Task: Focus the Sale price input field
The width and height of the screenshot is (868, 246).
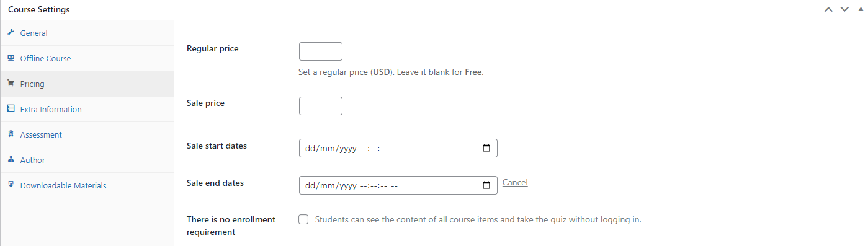Action: [x=321, y=106]
